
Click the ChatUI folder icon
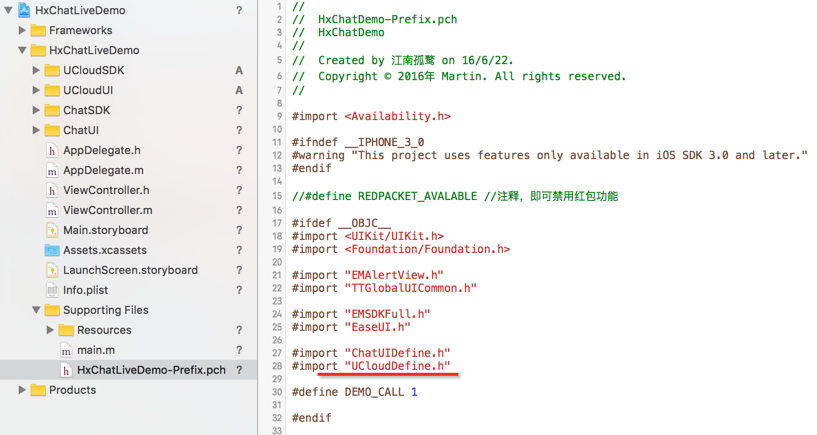[x=52, y=130]
